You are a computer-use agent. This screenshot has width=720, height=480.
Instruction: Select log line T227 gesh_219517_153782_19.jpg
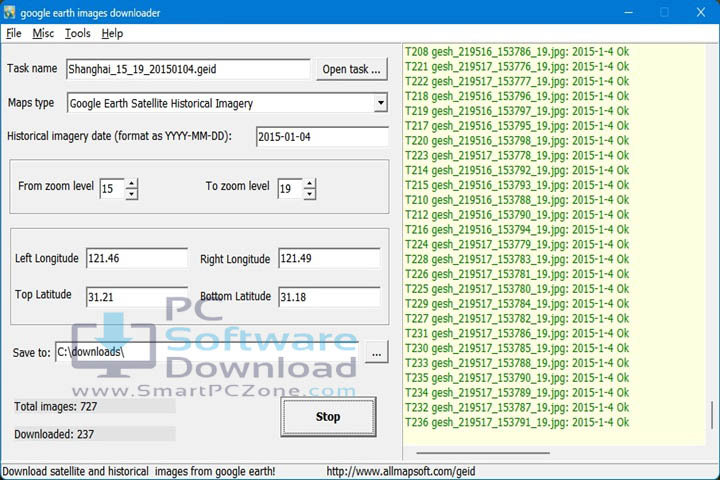pyautogui.click(x=517, y=318)
